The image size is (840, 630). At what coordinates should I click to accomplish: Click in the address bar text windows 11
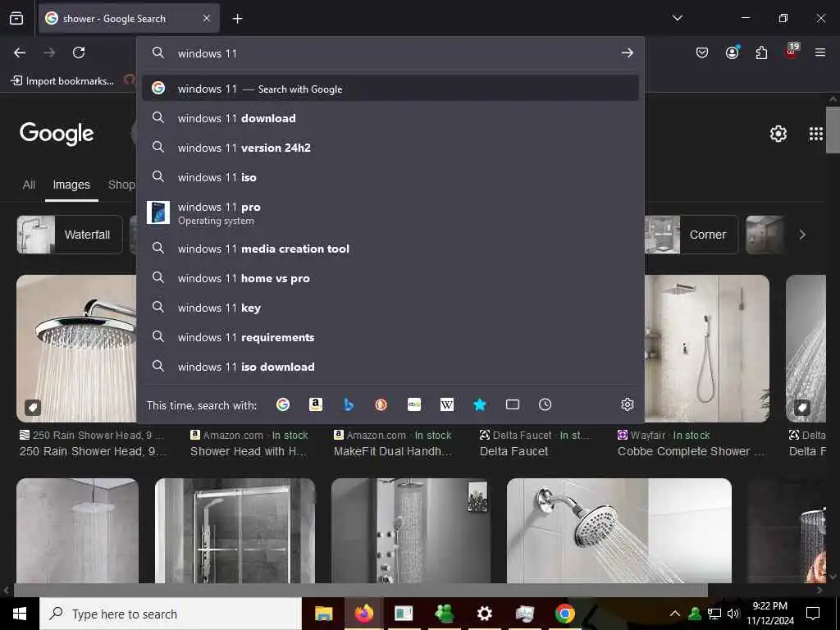(208, 53)
